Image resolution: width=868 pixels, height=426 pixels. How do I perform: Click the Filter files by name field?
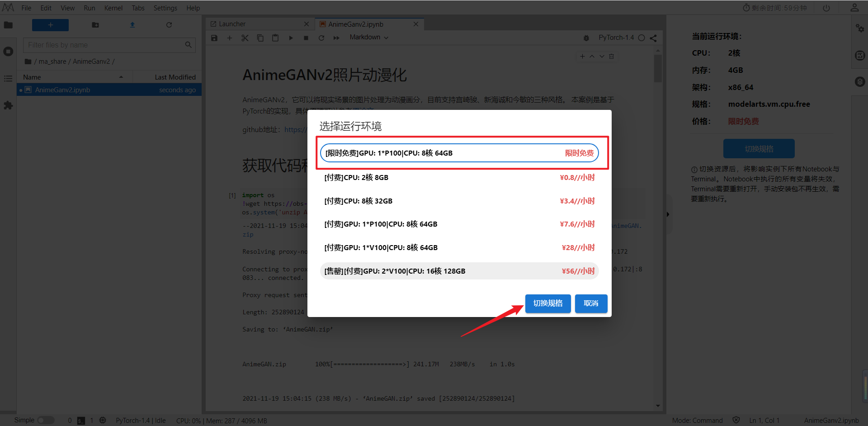coord(109,45)
